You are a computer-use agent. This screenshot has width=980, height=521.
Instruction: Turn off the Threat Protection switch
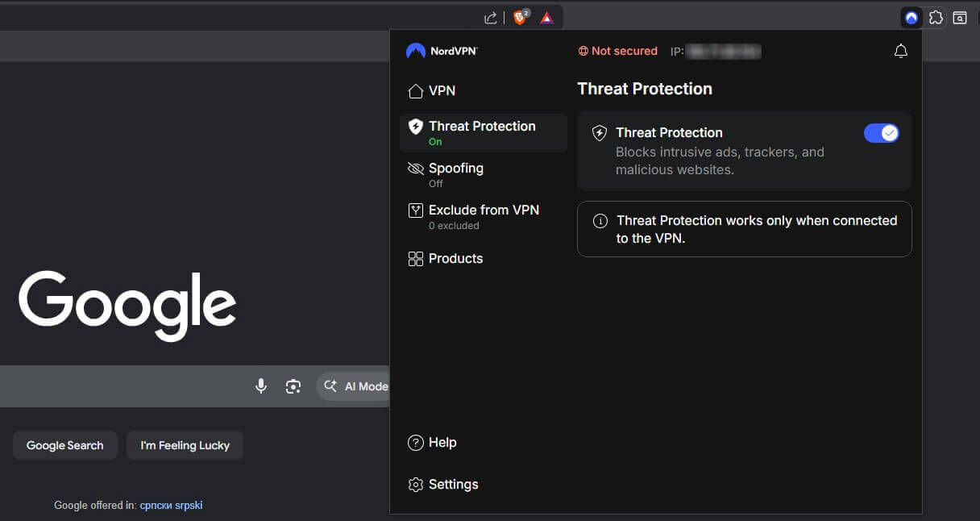882,133
